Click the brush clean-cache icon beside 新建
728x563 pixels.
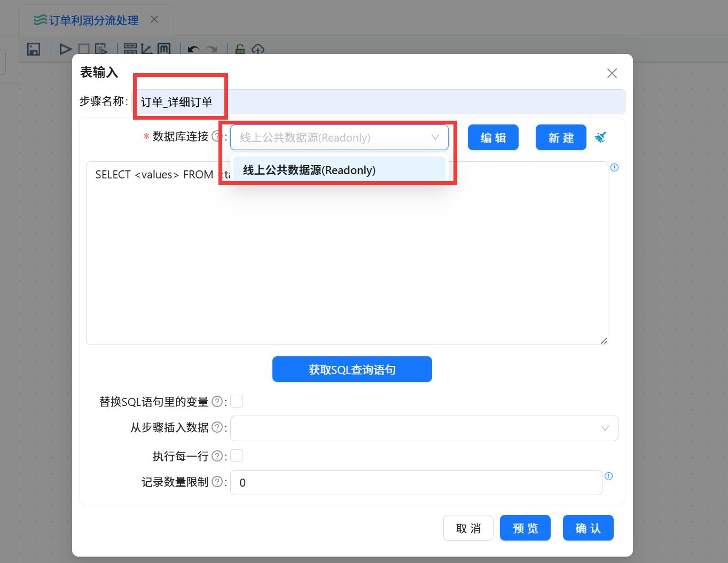[x=600, y=137]
